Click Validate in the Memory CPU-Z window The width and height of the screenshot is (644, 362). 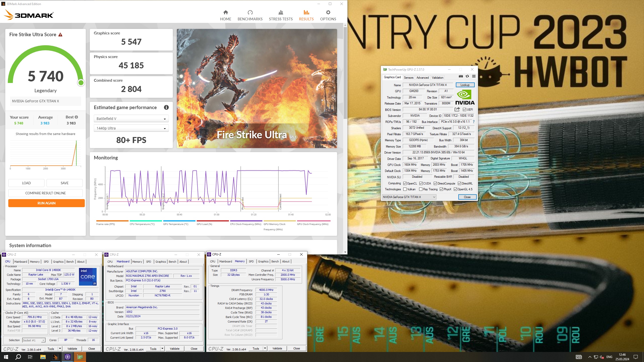tap(277, 348)
